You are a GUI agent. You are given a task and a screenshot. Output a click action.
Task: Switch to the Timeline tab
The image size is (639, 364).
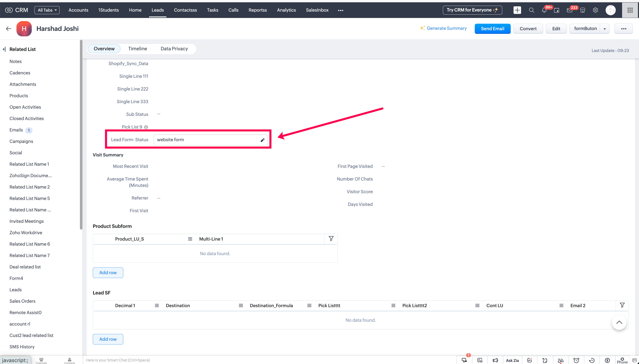[137, 49]
